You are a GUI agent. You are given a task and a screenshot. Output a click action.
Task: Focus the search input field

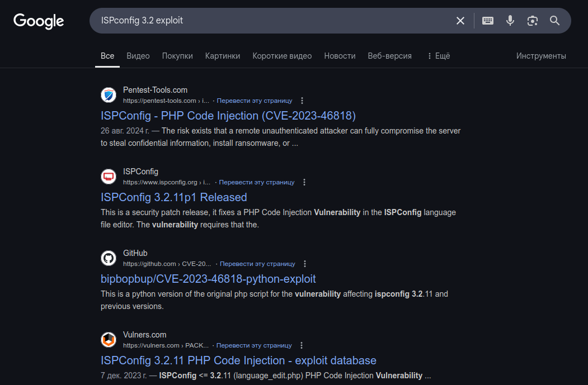274,21
